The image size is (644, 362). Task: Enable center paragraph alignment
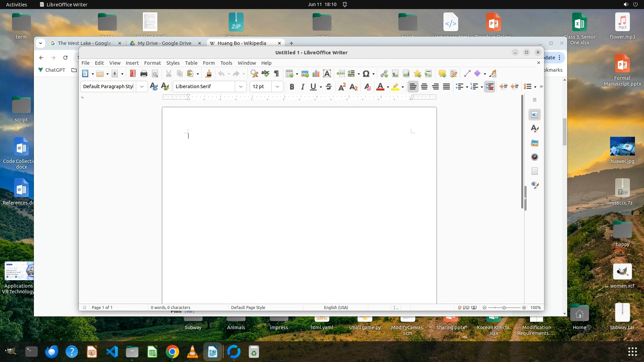424,87
